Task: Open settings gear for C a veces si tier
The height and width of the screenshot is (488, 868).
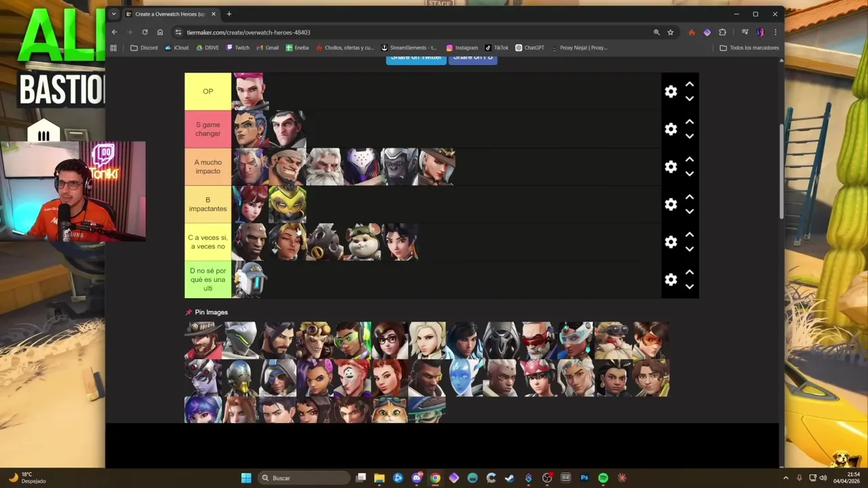Action: 671,242
